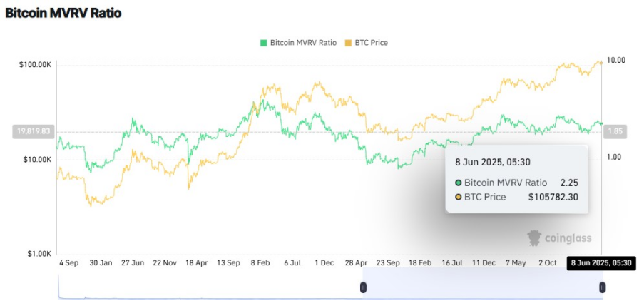The image size is (644, 301).
Task: Click the 19,819.83 crosshair price label
Action: (x=34, y=131)
